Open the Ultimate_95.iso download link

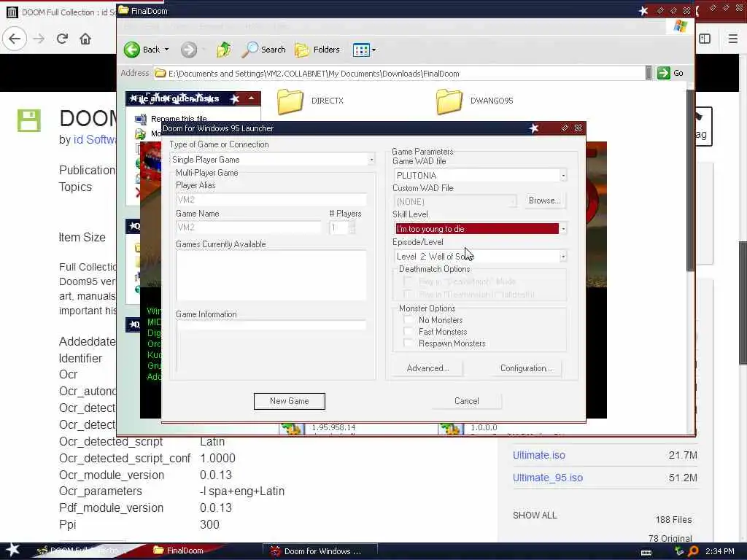(547, 478)
